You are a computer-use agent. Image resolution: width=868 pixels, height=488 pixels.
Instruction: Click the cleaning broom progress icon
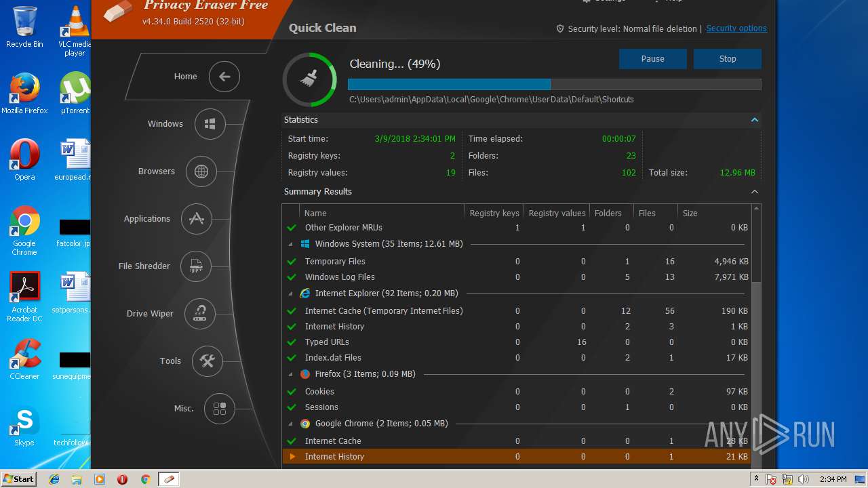click(x=309, y=79)
